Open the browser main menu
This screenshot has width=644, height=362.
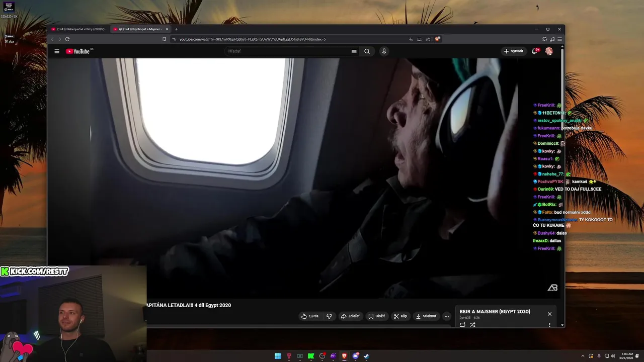click(x=559, y=39)
